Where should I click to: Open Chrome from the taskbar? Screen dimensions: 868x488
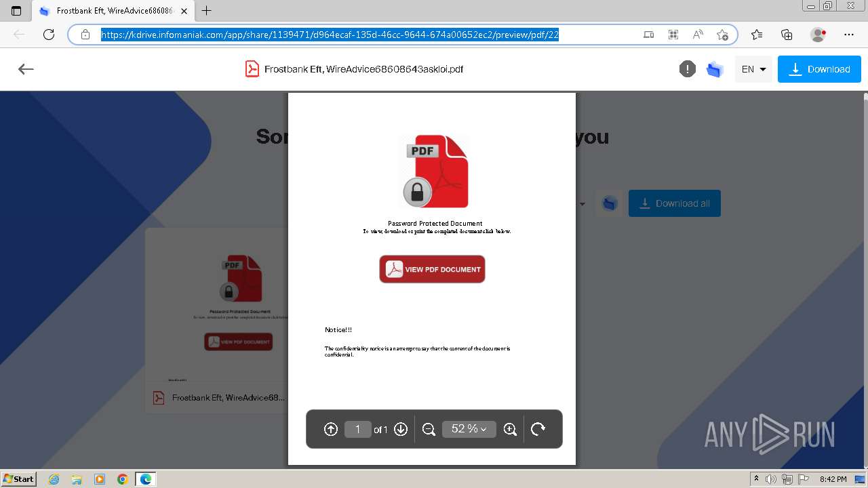[123, 479]
